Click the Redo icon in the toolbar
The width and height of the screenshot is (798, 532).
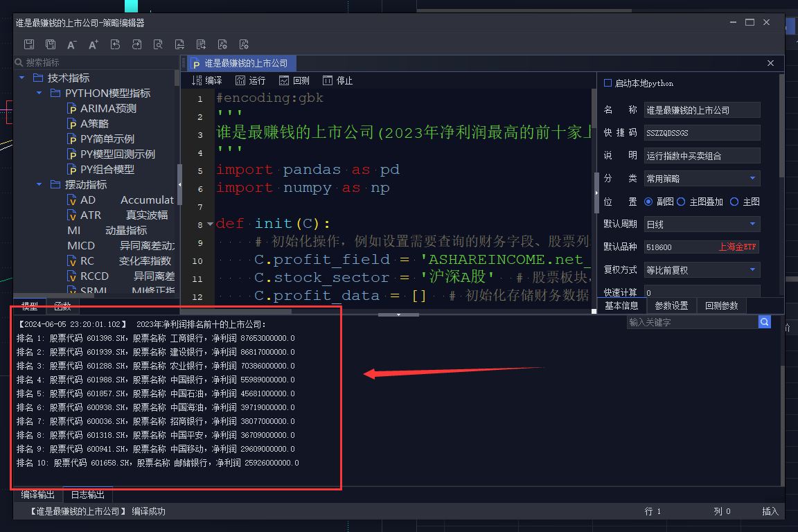(x=136, y=44)
